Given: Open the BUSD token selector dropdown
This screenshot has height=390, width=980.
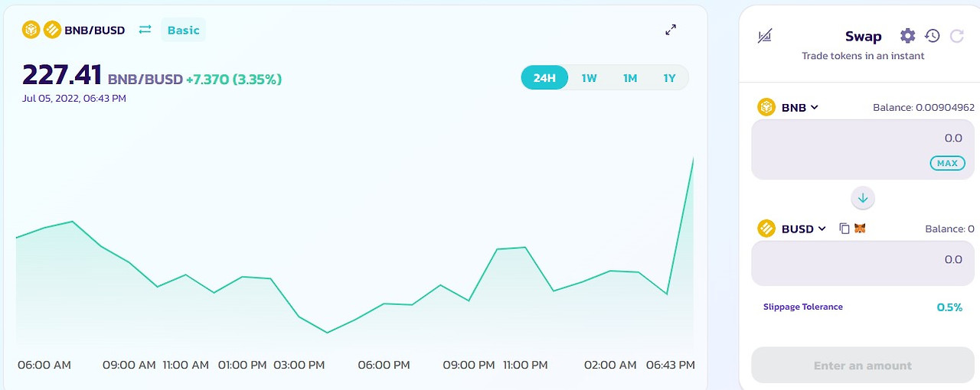Looking at the screenshot, I should click(x=803, y=229).
